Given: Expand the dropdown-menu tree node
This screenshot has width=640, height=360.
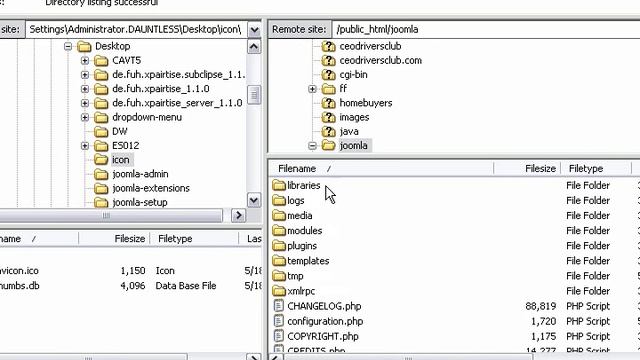Looking at the screenshot, I should coord(84,117).
